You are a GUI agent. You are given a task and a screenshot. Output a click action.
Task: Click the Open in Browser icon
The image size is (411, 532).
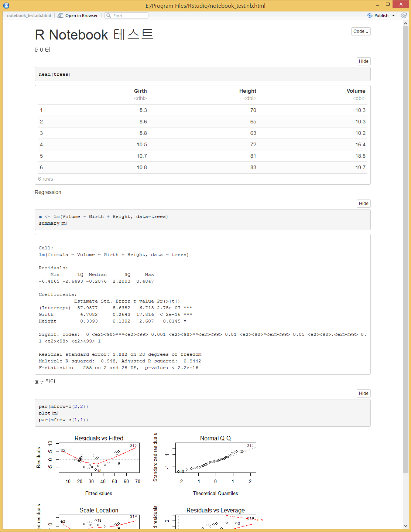pyautogui.click(x=61, y=16)
